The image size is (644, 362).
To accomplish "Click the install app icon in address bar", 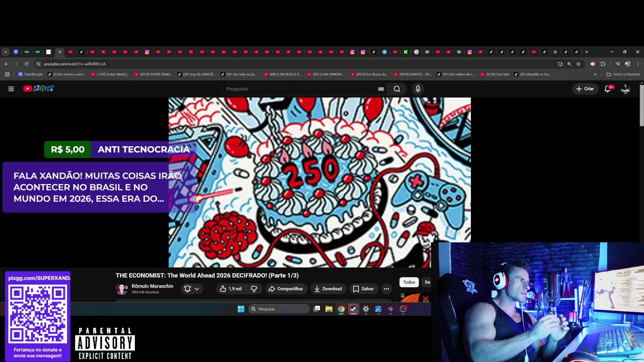I will [560, 64].
